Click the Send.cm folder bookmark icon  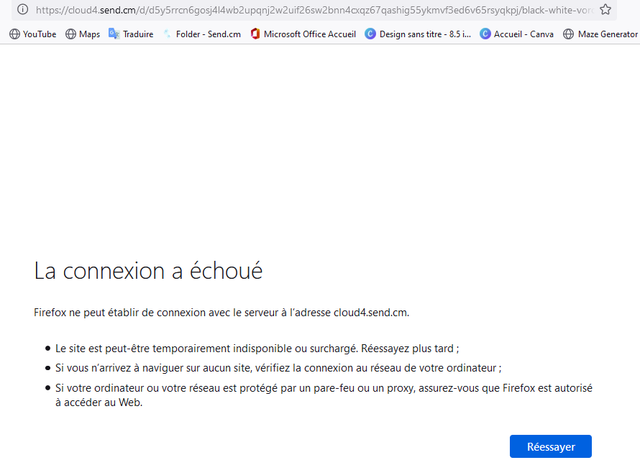(167, 34)
